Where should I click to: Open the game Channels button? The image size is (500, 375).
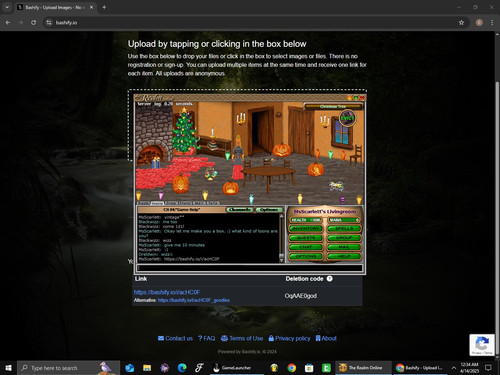point(240,210)
